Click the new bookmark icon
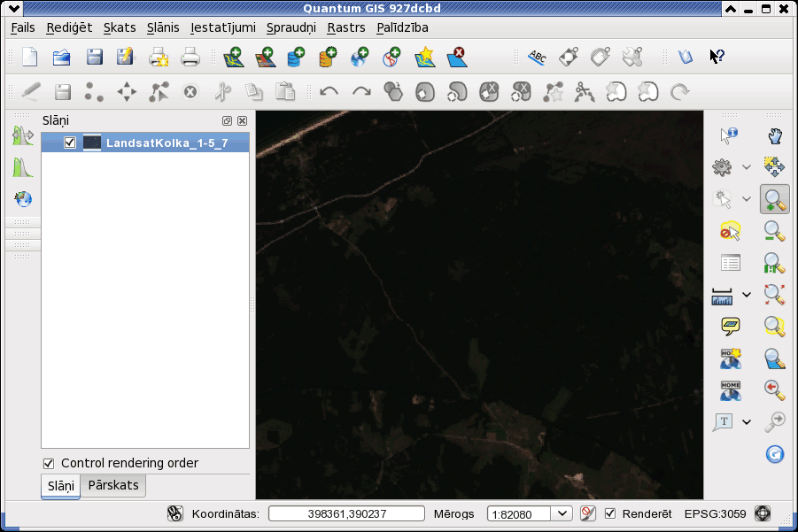This screenshot has width=798, height=532. [731, 358]
